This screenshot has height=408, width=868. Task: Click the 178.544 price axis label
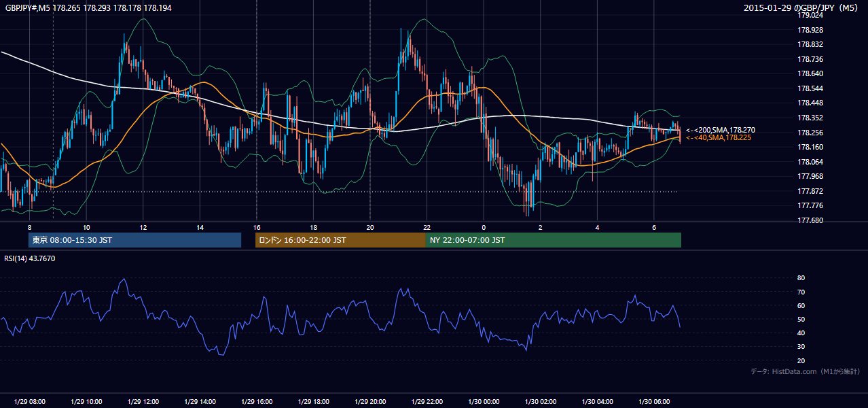(810, 88)
